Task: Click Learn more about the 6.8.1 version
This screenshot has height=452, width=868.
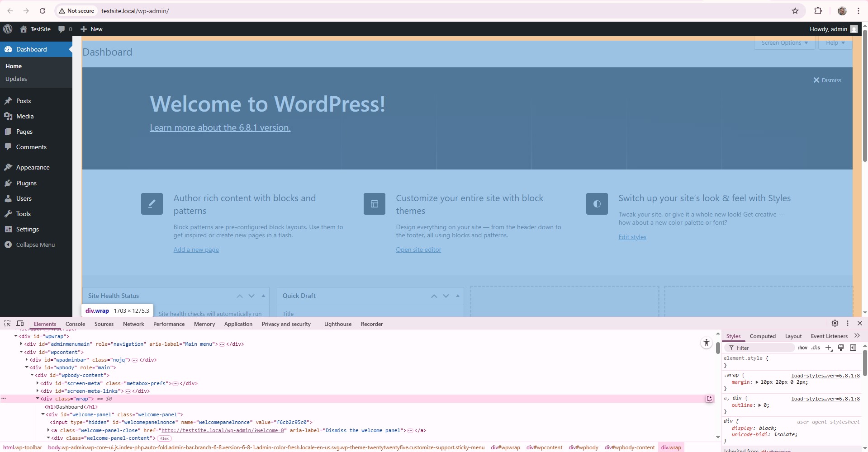Action: [x=220, y=128]
